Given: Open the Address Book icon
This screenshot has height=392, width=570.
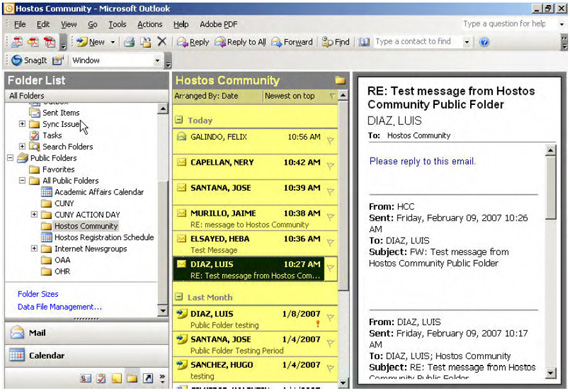Looking at the screenshot, I should (364, 42).
